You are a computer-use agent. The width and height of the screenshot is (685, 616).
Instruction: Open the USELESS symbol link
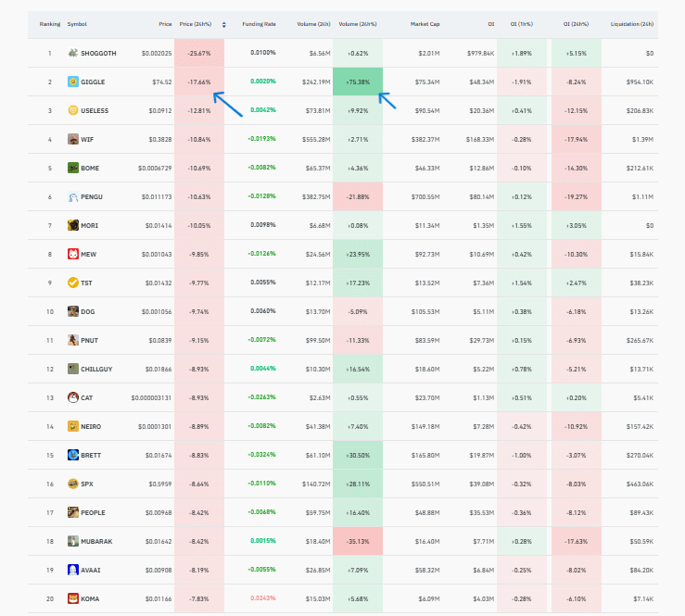[x=94, y=110]
